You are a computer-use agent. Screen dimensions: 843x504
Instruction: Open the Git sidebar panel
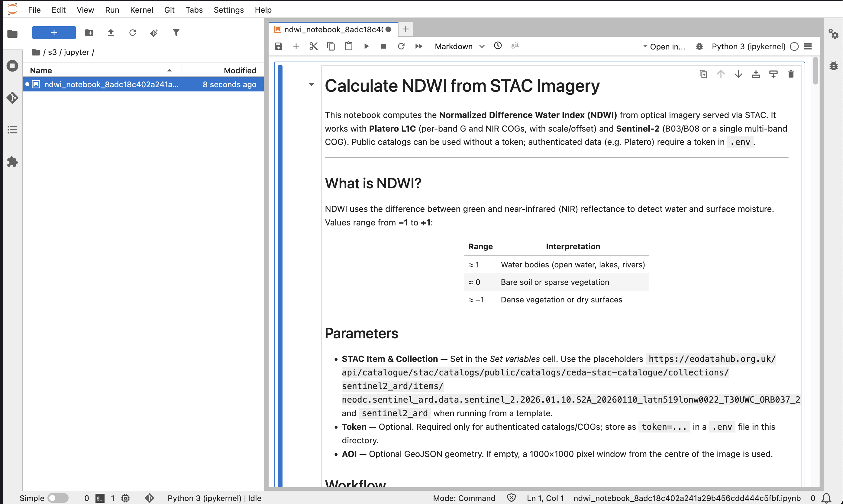tap(12, 98)
